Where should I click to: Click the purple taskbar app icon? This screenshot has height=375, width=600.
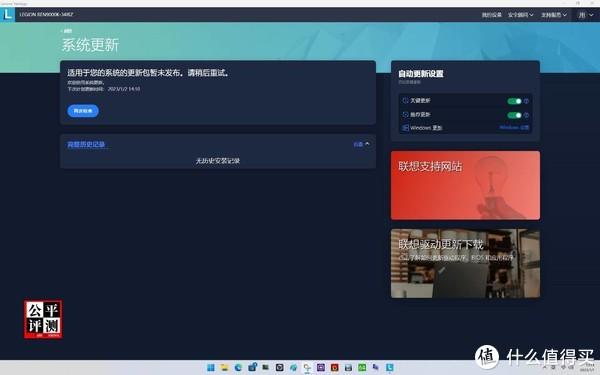321,367
